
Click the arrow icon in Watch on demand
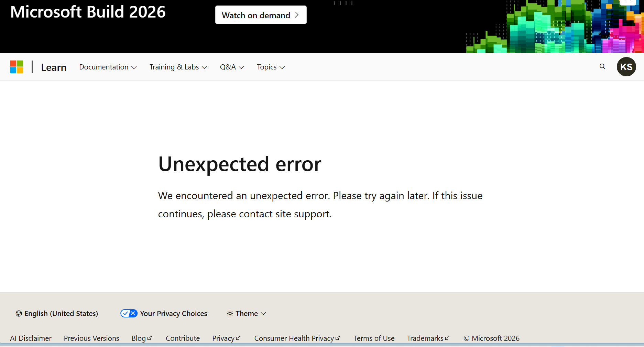297,15
